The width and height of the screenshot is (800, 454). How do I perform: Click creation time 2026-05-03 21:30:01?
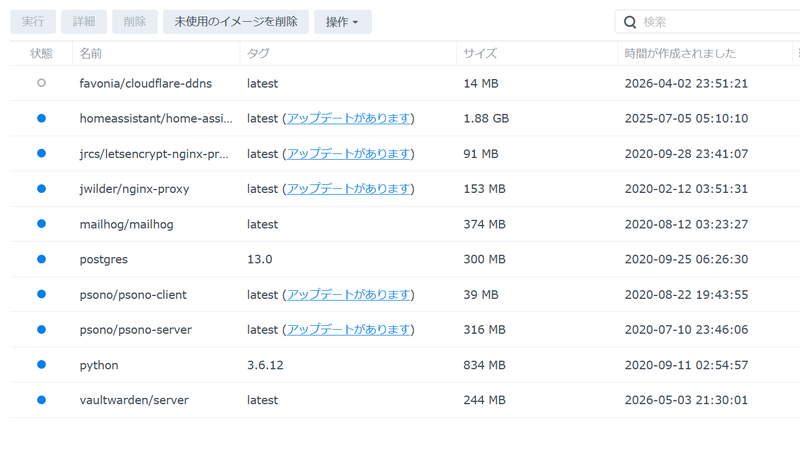coord(686,400)
